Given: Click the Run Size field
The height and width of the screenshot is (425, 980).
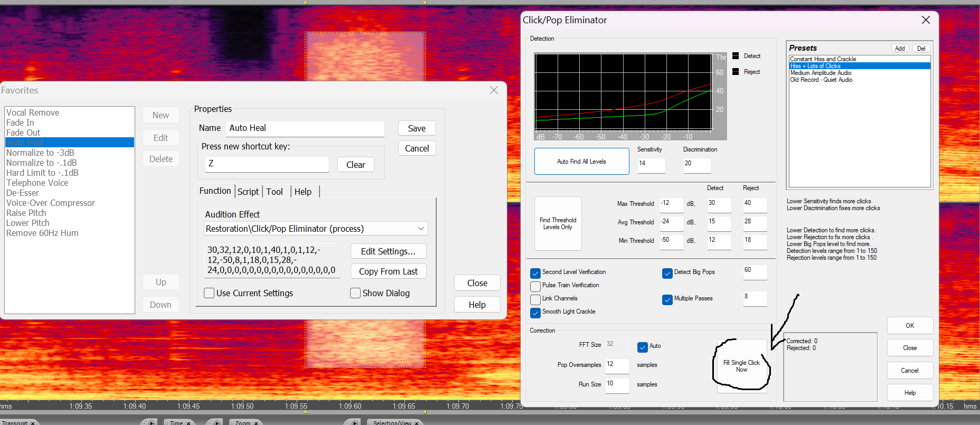Looking at the screenshot, I should tap(617, 385).
